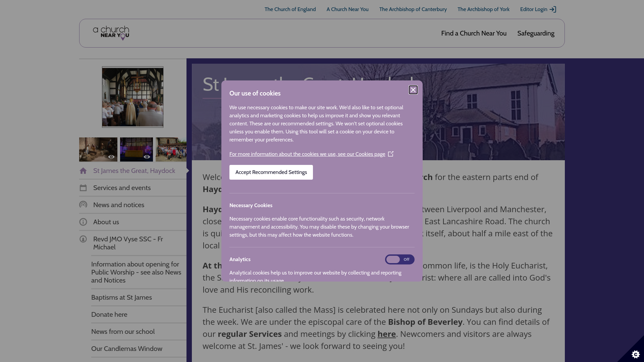Click the 'Necessary Cookies' heading

coord(251,205)
